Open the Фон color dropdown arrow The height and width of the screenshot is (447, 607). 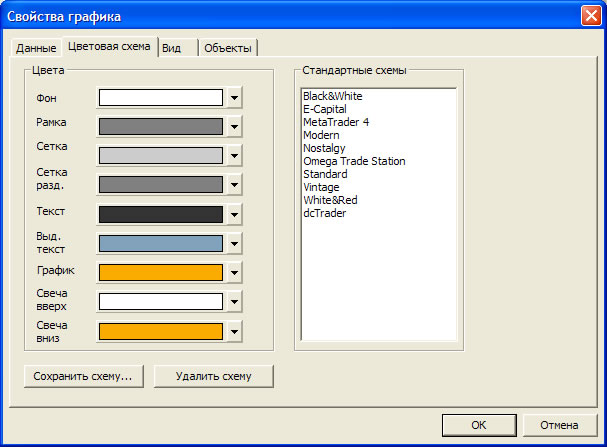click(x=234, y=98)
